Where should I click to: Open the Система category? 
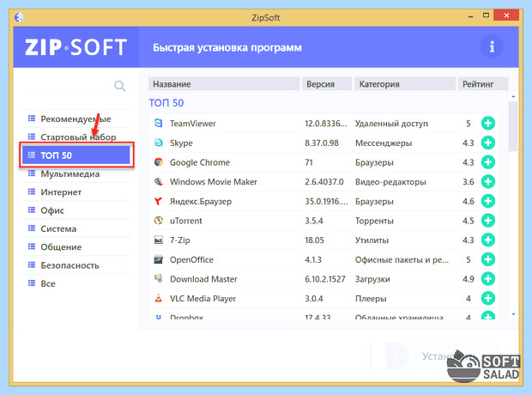[x=76, y=228]
